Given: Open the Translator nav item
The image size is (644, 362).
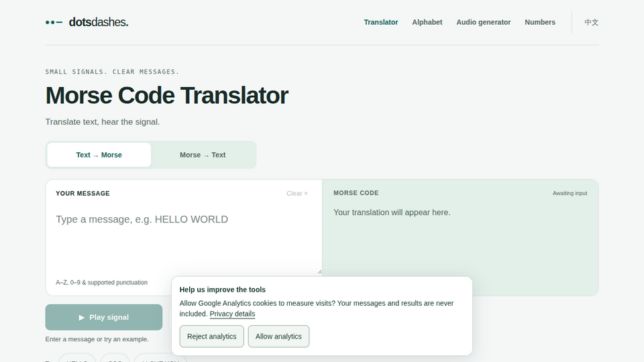Looking at the screenshot, I should point(381,22).
